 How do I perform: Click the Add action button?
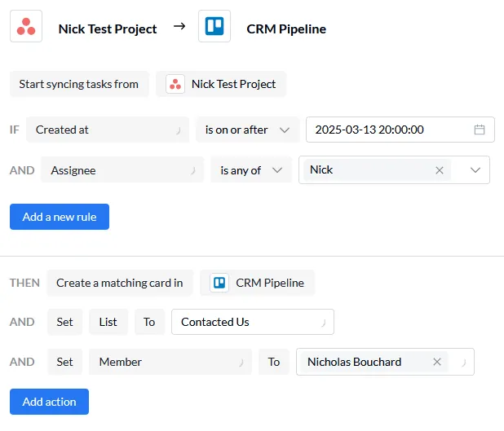[x=49, y=402]
